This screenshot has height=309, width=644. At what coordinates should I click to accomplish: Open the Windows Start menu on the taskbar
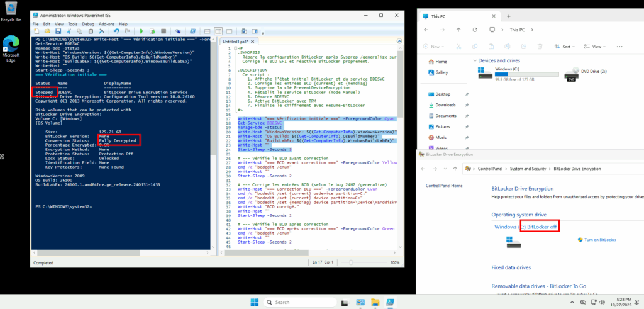tap(255, 302)
